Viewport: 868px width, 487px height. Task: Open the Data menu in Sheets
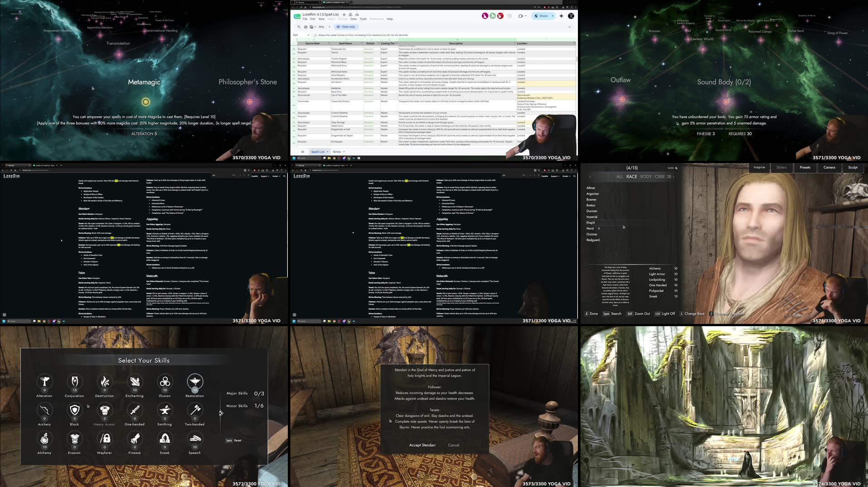pyautogui.click(x=354, y=19)
